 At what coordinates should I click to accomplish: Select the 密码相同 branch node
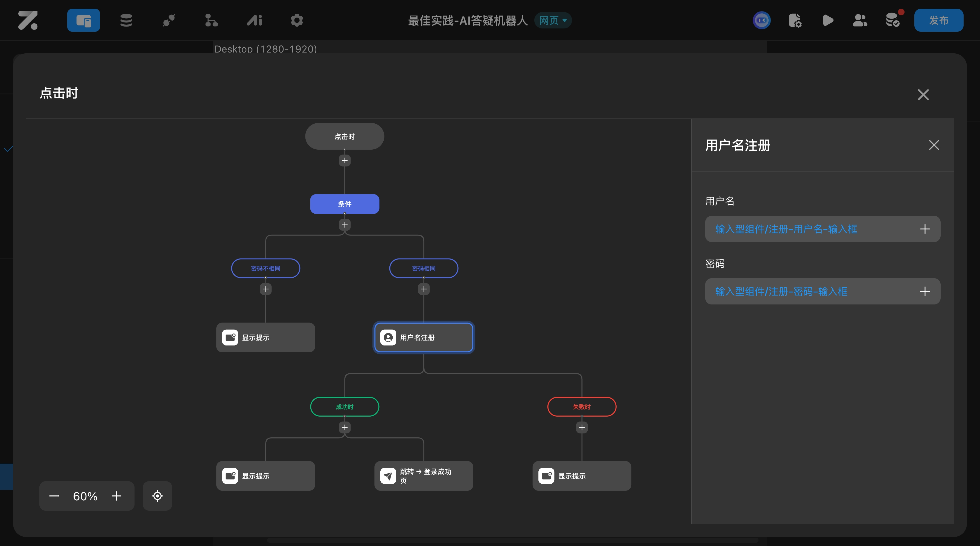click(x=424, y=268)
